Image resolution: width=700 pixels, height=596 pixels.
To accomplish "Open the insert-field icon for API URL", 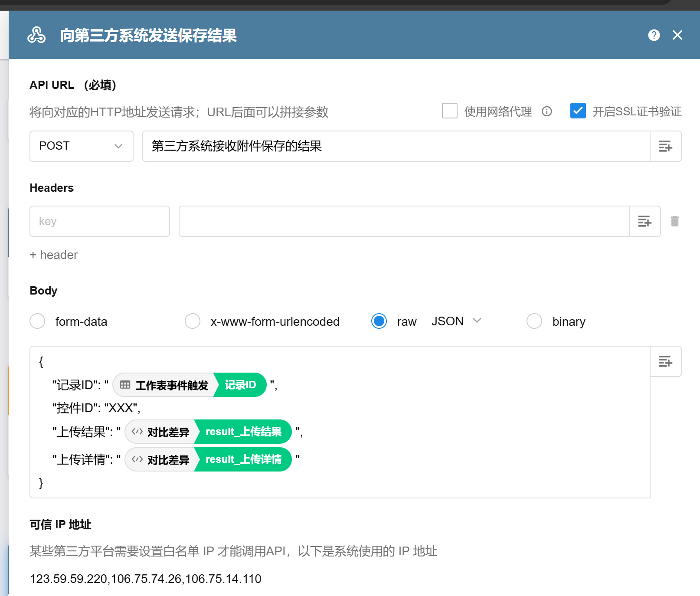I will (x=665, y=146).
